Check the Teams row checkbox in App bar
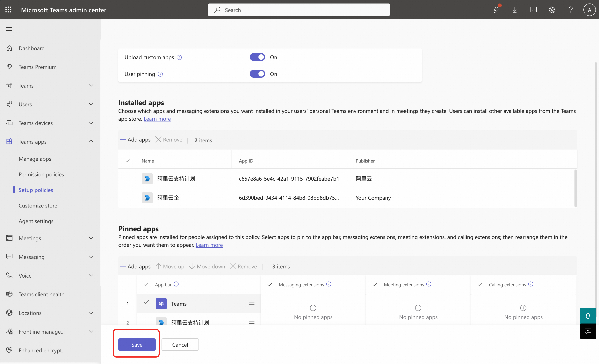The width and height of the screenshot is (599, 364). click(146, 302)
